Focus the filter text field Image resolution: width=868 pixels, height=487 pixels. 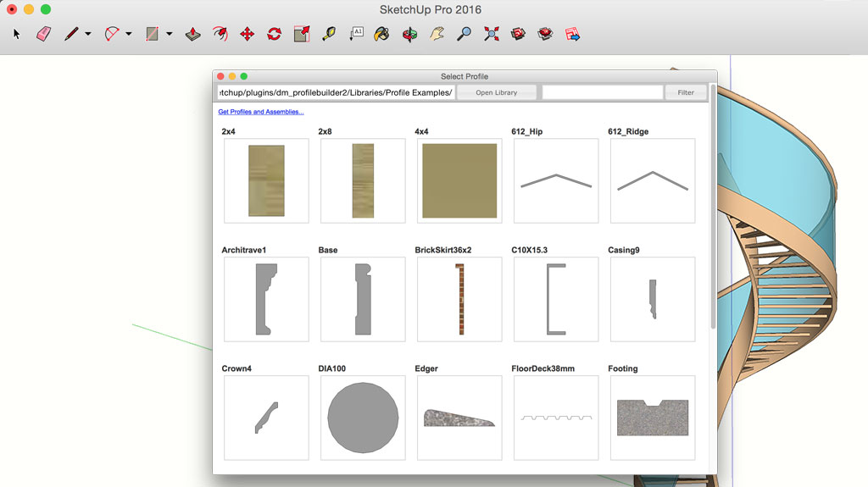603,92
